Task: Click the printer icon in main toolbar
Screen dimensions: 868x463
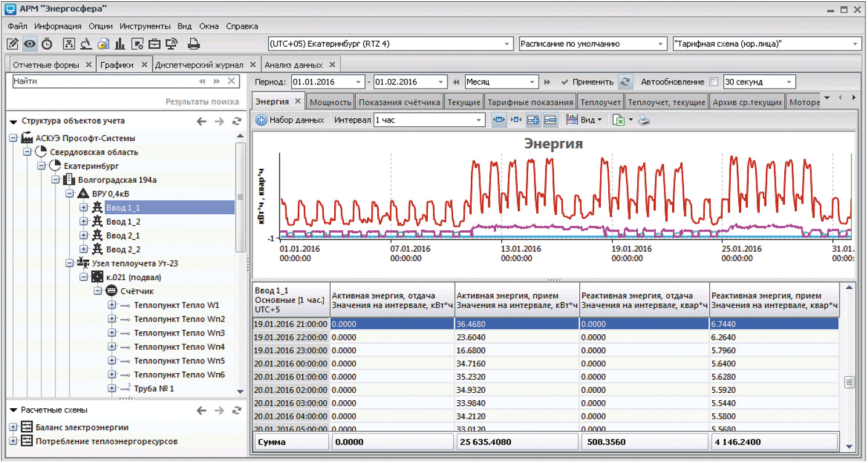Action: tap(193, 44)
